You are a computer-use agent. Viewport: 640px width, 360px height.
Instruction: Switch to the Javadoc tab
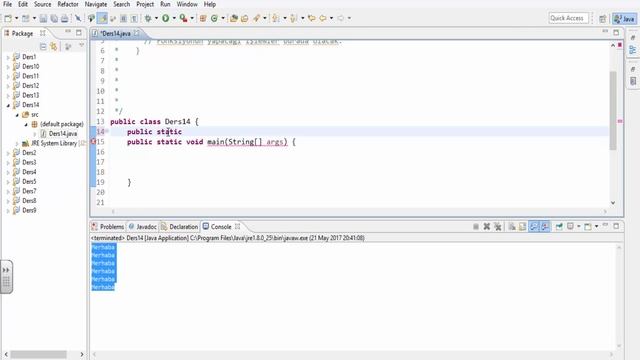click(x=142, y=227)
